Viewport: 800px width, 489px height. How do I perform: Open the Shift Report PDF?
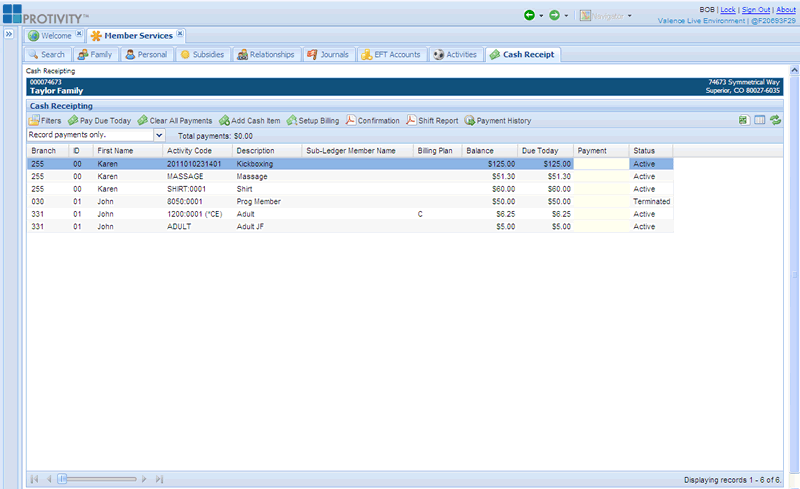tap(432, 121)
